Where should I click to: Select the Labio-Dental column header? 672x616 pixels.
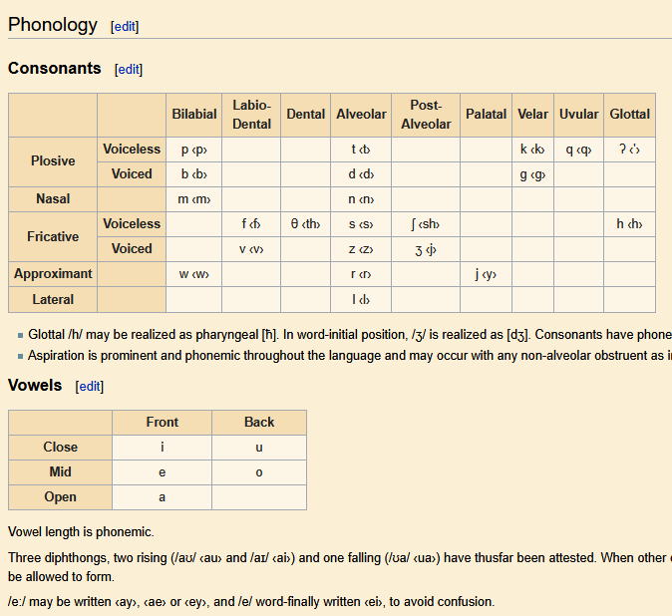tap(251, 115)
